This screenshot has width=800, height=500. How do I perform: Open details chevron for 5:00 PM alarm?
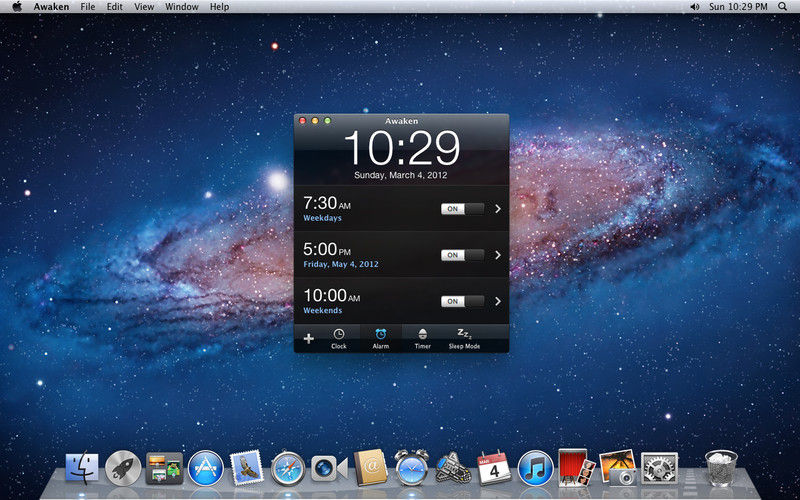(x=498, y=255)
